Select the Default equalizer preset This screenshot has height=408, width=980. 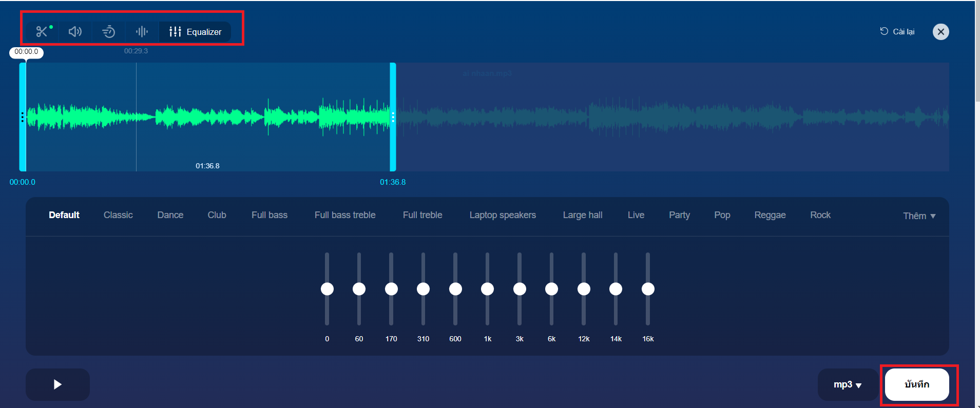tap(64, 215)
